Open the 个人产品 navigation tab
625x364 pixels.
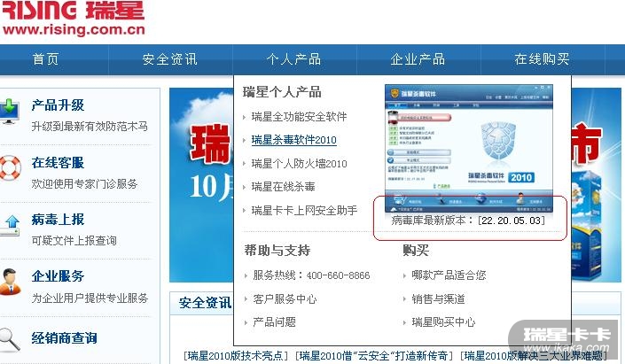click(x=293, y=59)
